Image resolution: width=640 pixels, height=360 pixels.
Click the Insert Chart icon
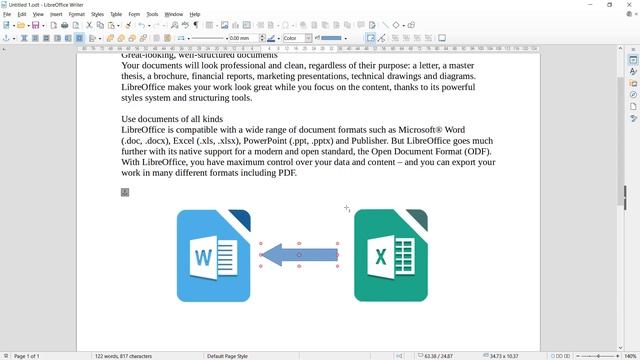click(236, 25)
